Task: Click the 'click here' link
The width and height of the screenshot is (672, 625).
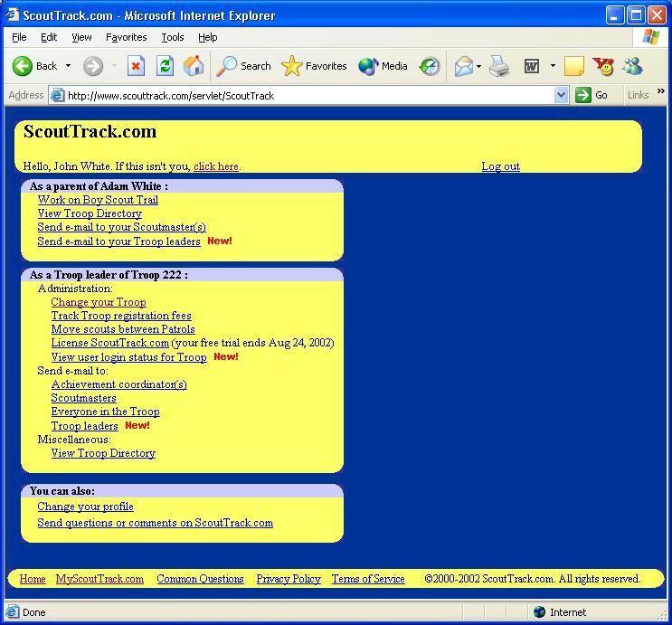Action: (216, 166)
